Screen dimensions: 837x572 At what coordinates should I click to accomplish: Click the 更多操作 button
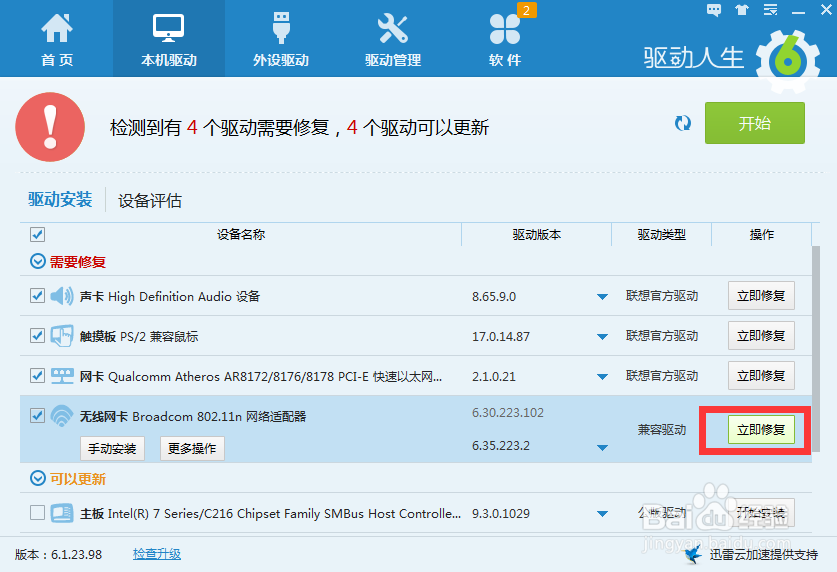tap(192, 448)
